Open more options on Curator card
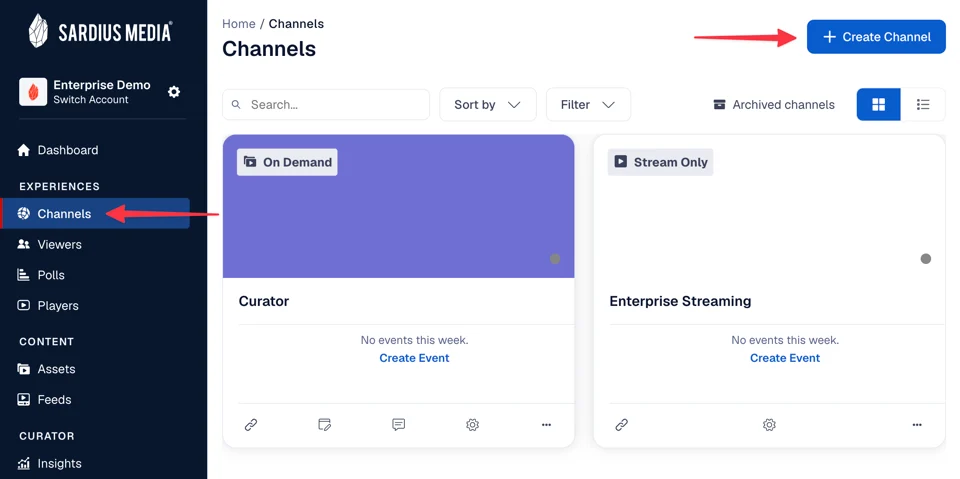 point(546,424)
